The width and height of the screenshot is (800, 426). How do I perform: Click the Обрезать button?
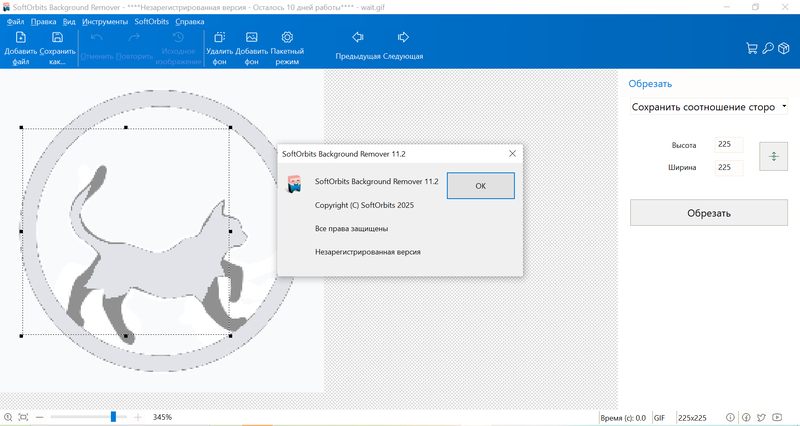[708, 212]
